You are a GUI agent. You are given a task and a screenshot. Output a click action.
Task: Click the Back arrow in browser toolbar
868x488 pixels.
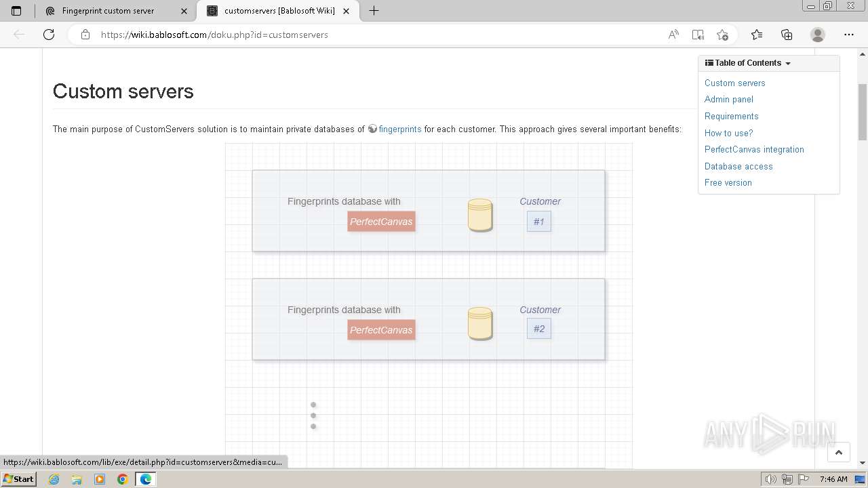(x=19, y=35)
